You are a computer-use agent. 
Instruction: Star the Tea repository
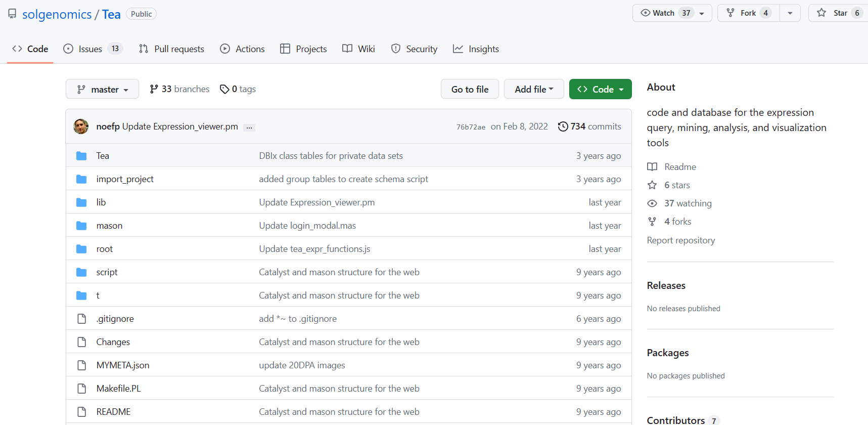click(x=839, y=13)
